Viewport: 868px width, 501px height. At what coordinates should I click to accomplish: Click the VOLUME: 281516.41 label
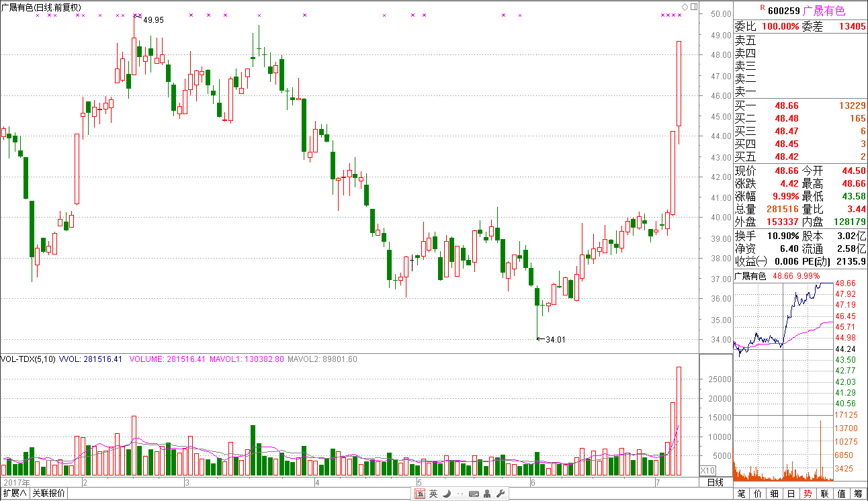167,359
